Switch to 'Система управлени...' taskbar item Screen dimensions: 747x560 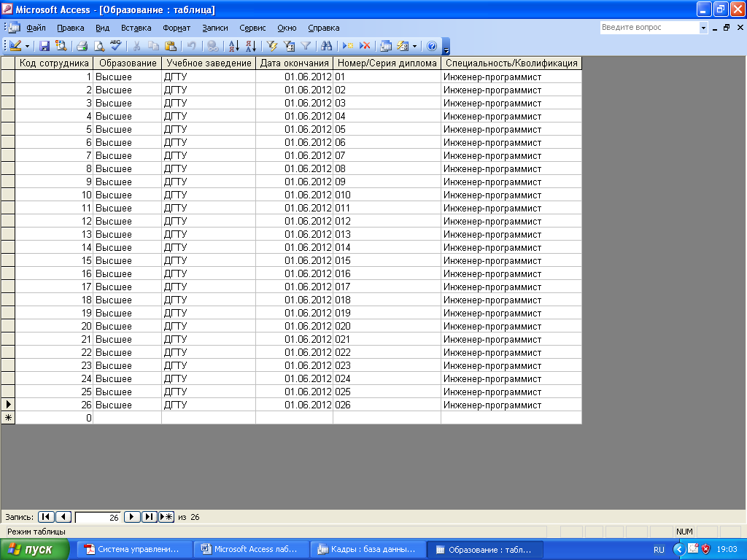pyautogui.click(x=135, y=550)
